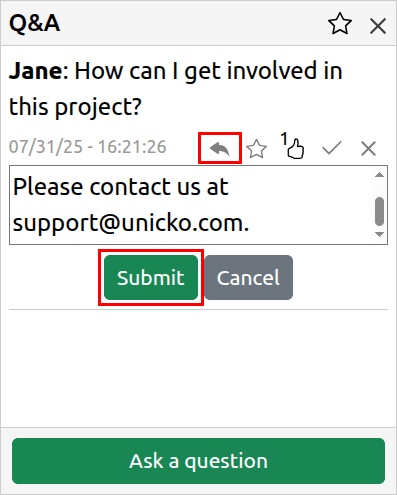397x495 pixels.
Task: Click the upvote count number 1
Action: (284, 139)
